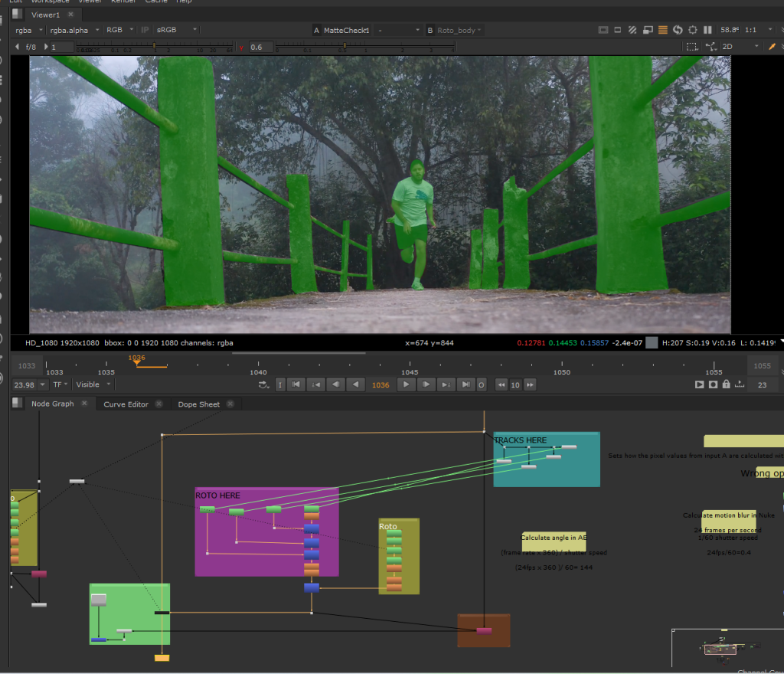784x674 pixels.
Task: Click the 1036 playhead marker on timeline
Action: [136, 359]
